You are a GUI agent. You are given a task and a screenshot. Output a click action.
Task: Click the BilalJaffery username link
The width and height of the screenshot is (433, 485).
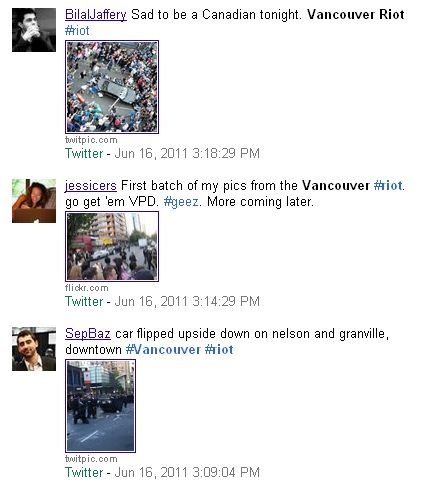pyautogui.click(x=96, y=15)
